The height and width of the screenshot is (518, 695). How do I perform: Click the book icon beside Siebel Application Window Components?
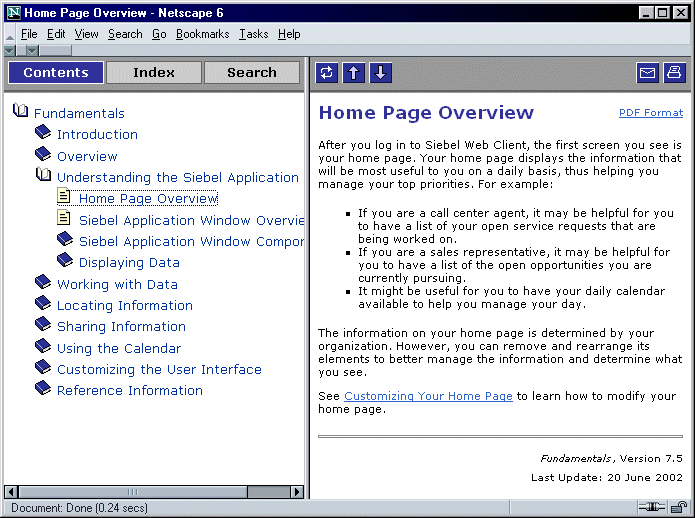pos(65,239)
